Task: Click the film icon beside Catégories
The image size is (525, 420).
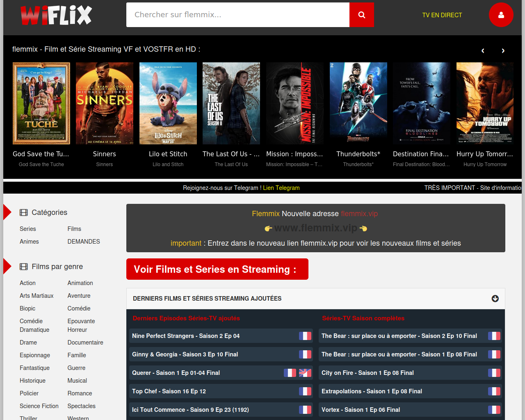Action: click(24, 212)
